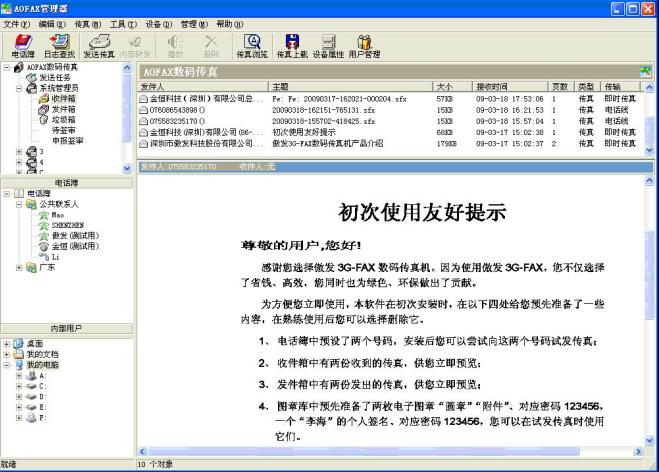Screen dimensions: 659x472
Task: Open the 编辑(E) menu
Action: coord(52,24)
